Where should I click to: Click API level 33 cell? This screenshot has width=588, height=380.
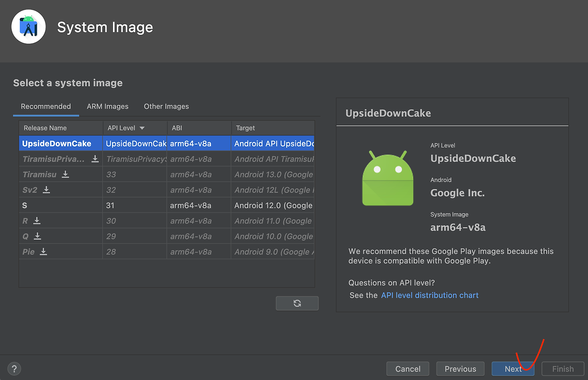[135, 175]
